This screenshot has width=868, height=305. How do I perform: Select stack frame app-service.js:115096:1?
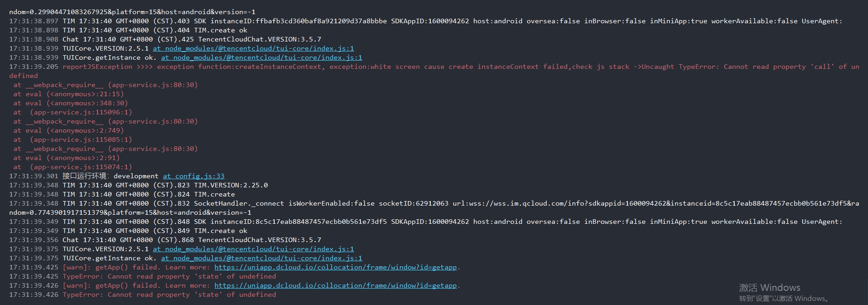pyautogui.click(x=73, y=112)
